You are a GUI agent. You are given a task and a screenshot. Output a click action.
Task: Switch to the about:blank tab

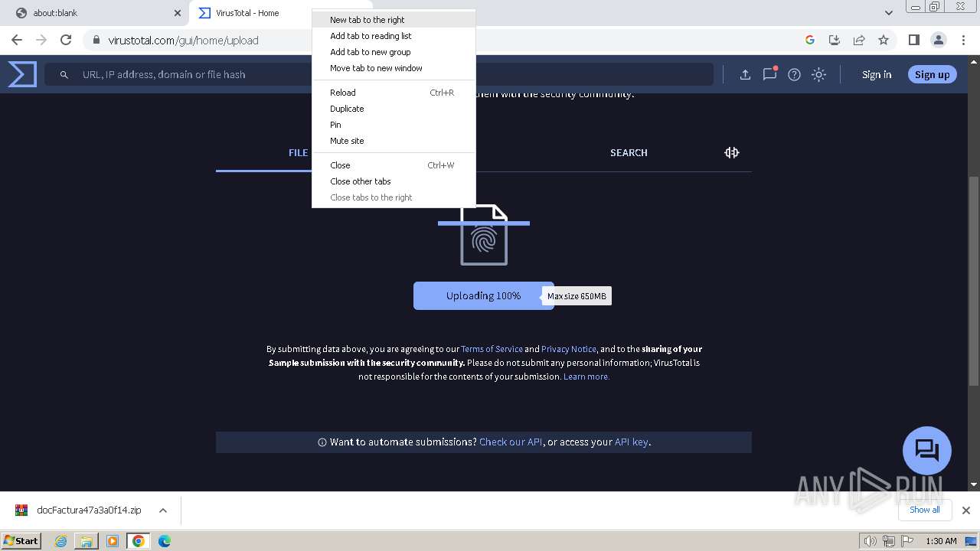click(x=92, y=13)
